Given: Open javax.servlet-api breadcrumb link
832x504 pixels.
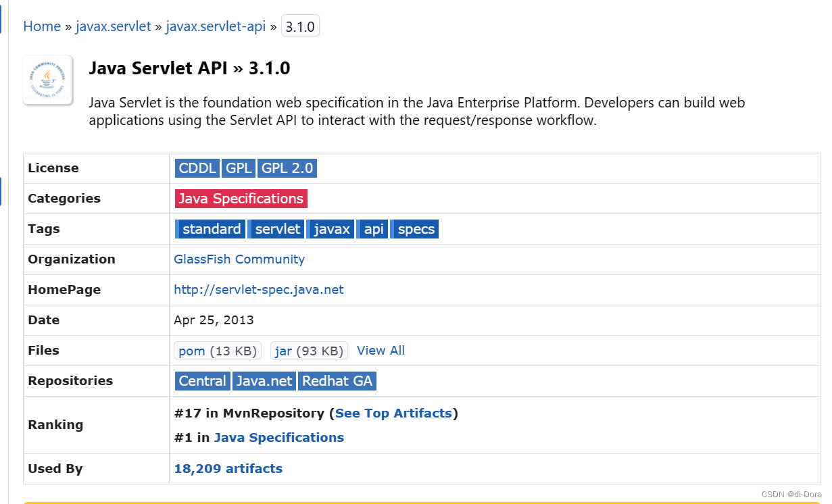Looking at the screenshot, I should pyautogui.click(x=216, y=26).
